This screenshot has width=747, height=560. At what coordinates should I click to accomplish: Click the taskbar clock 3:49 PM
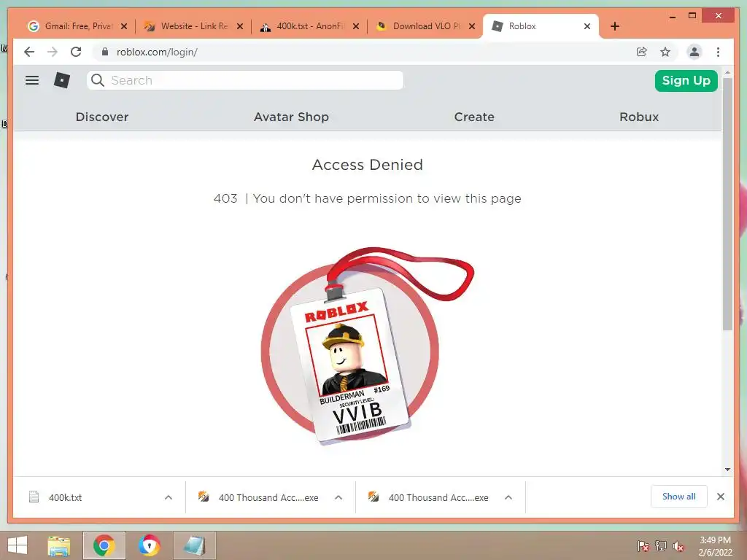tap(715, 540)
